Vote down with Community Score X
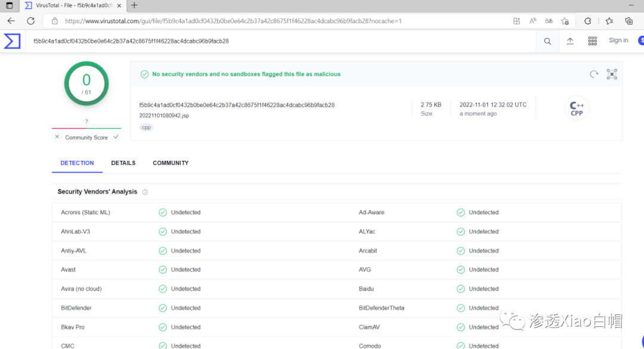644x349 pixels. (57, 137)
